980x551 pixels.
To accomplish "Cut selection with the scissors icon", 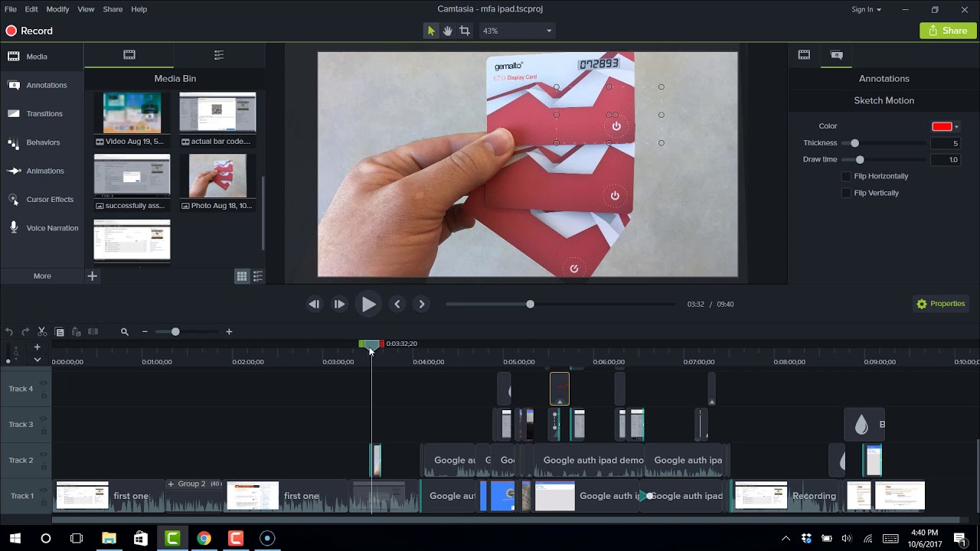I will (42, 331).
